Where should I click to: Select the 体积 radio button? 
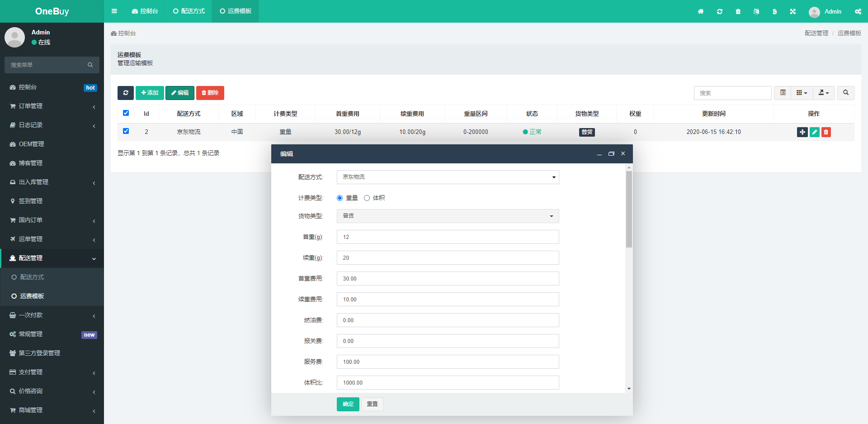click(367, 198)
